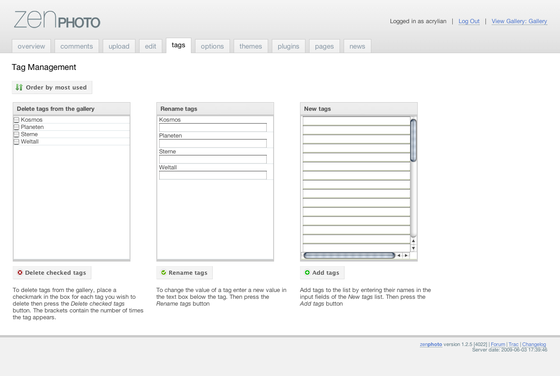
Task: Click the rename field under Planeten
Action: point(213,143)
